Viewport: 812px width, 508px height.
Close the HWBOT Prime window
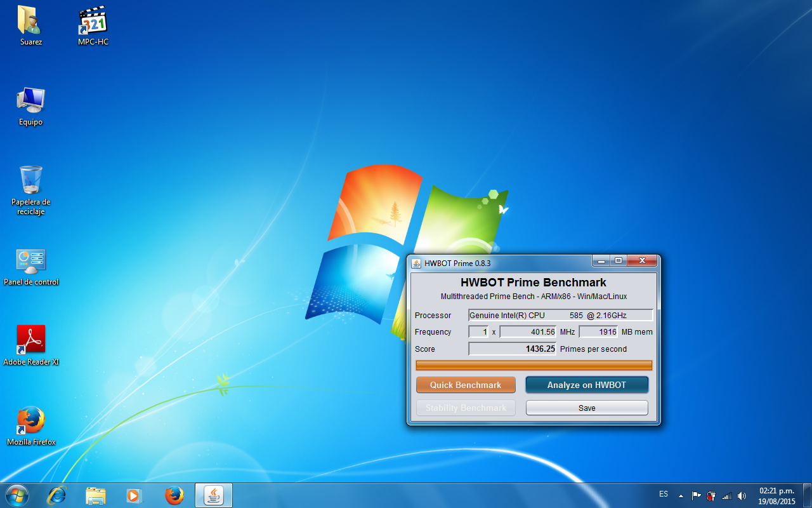[642, 260]
